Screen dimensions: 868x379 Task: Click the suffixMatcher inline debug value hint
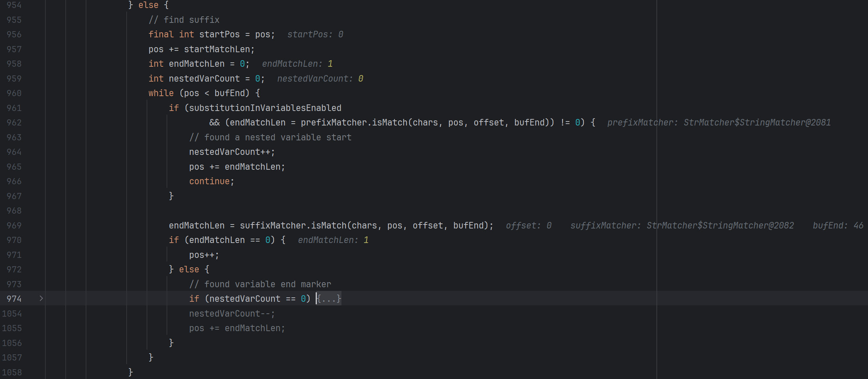tap(682, 226)
